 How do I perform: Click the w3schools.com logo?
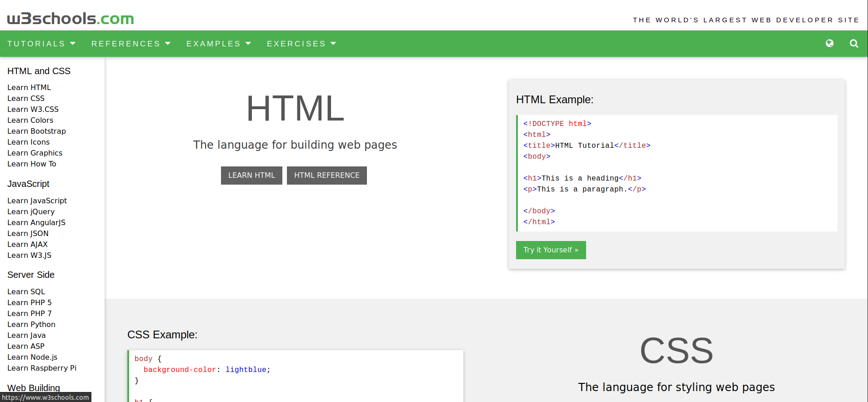[x=70, y=19]
